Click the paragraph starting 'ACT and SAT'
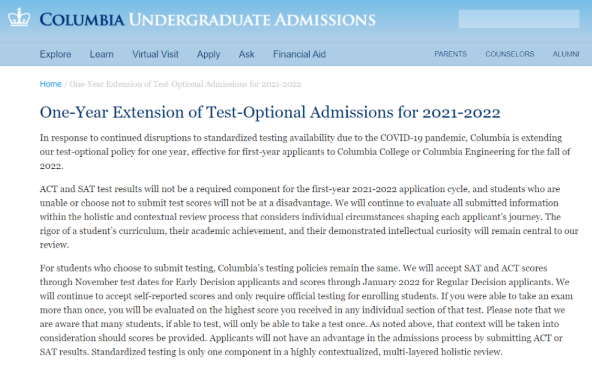 pos(309,217)
